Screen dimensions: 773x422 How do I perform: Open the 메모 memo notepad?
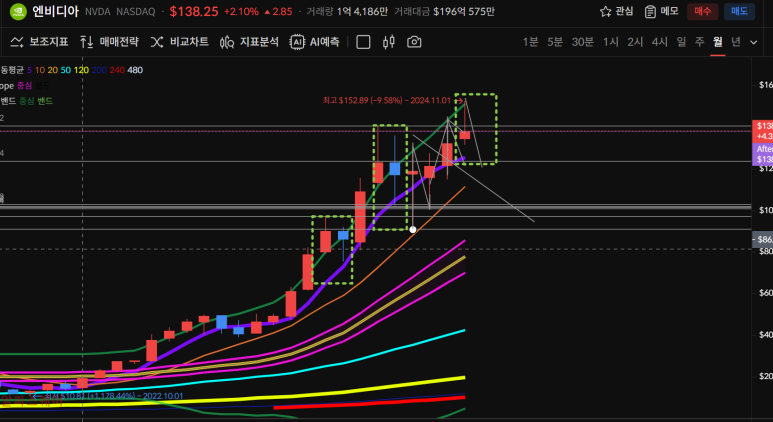pyautogui.click(x=662, y=11)
